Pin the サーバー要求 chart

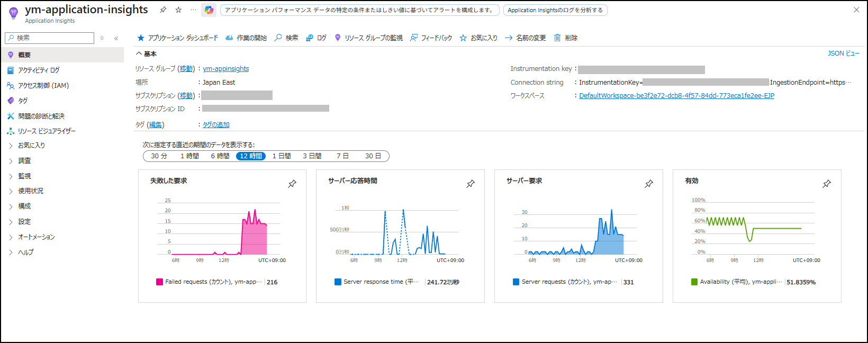pos(649,184)
